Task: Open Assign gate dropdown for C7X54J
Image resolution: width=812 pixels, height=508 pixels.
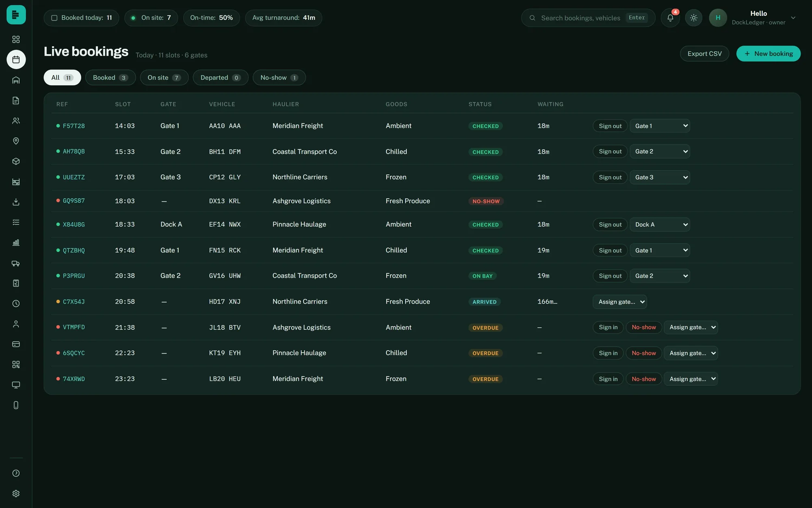Action: coord(620,302)
